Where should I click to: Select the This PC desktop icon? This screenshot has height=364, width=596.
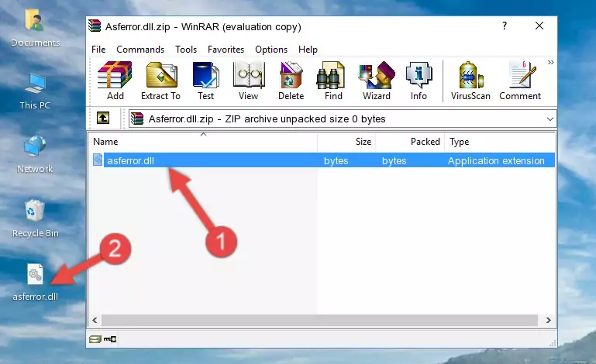click(35, 91)
